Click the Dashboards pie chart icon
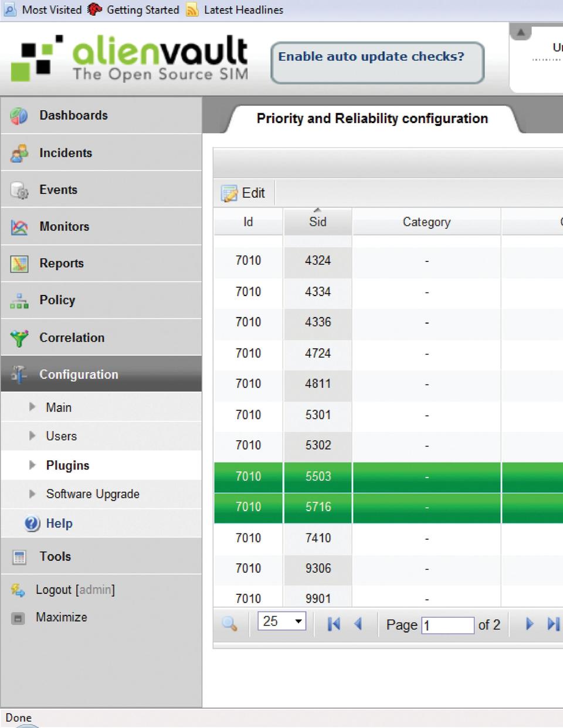The width and height of the screenshot is (563, 728). pos(19,116)
